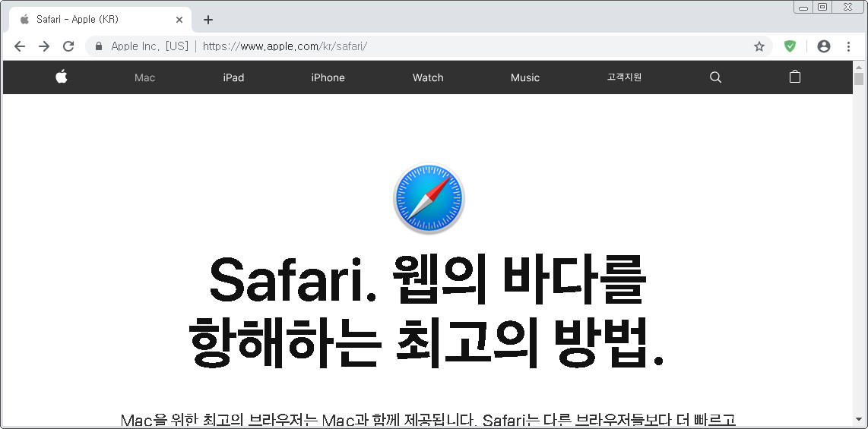
Task: Click the headline text '항해하는 최고의 방법.'
Action: 426,341
